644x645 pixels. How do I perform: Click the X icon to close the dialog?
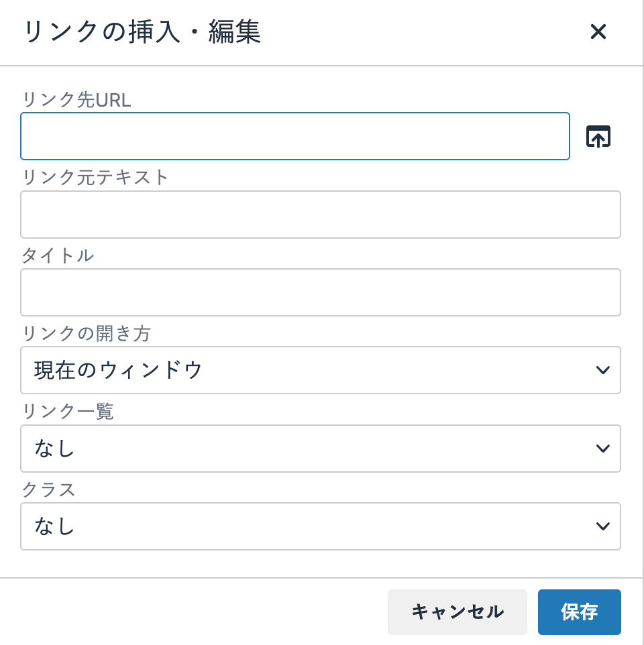coord(598,32)
